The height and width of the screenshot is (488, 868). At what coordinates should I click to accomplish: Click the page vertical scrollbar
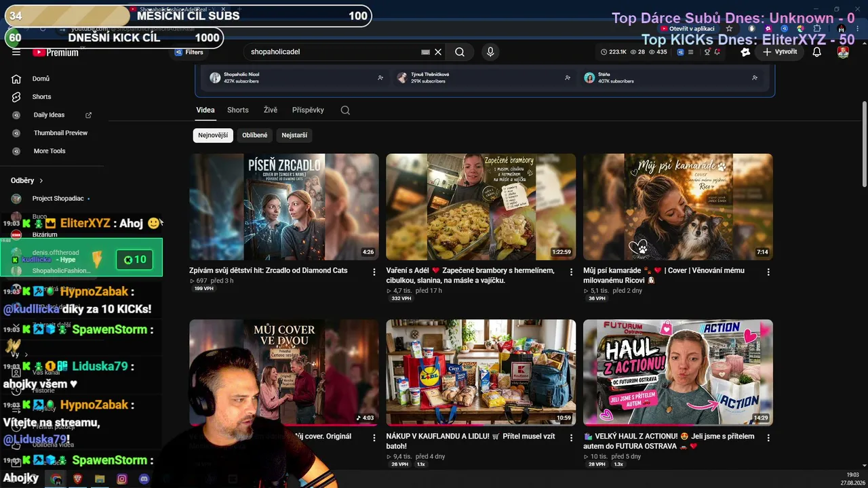point(864,144)
